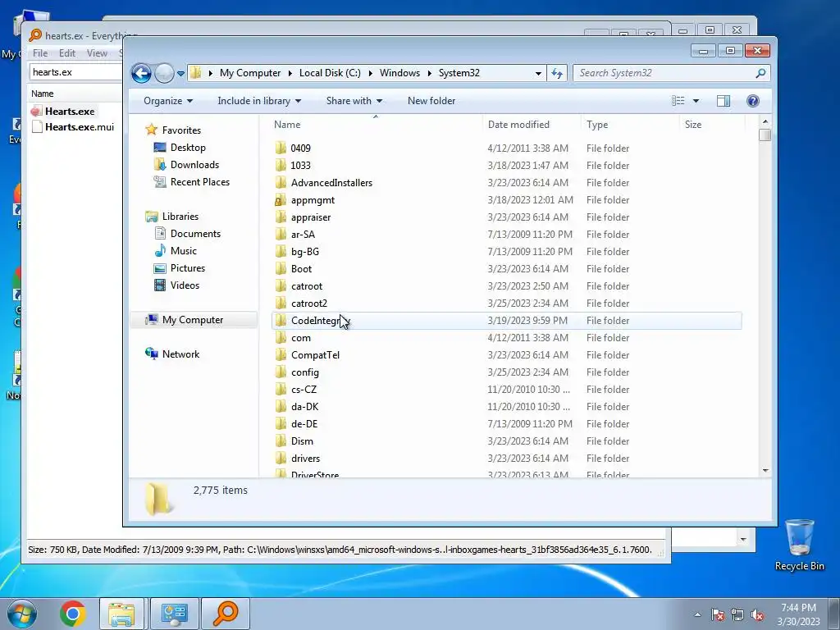Select the catroot2 folder icon
The width and height of the screenshot is (840, 630).
[x=281, y=303]
